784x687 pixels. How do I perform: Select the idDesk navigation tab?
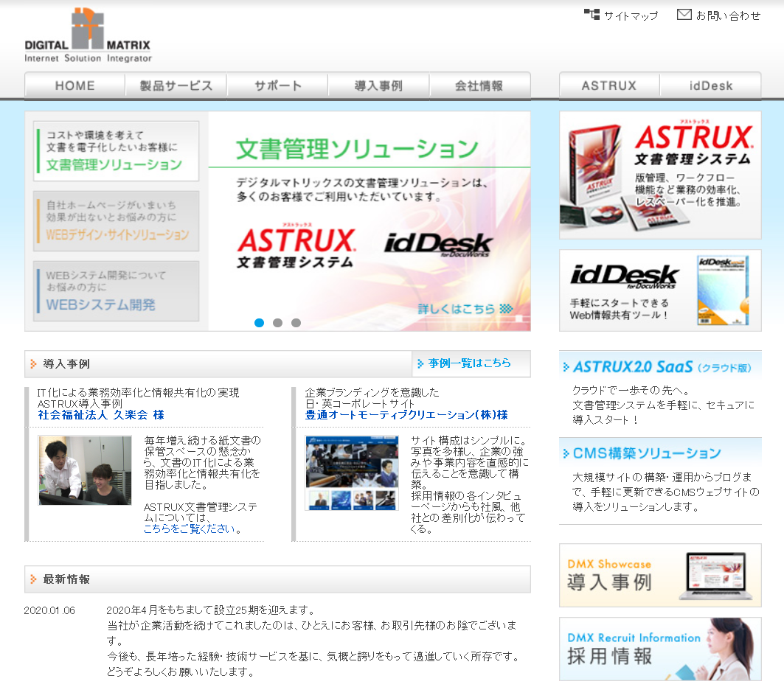coord(710,86)
